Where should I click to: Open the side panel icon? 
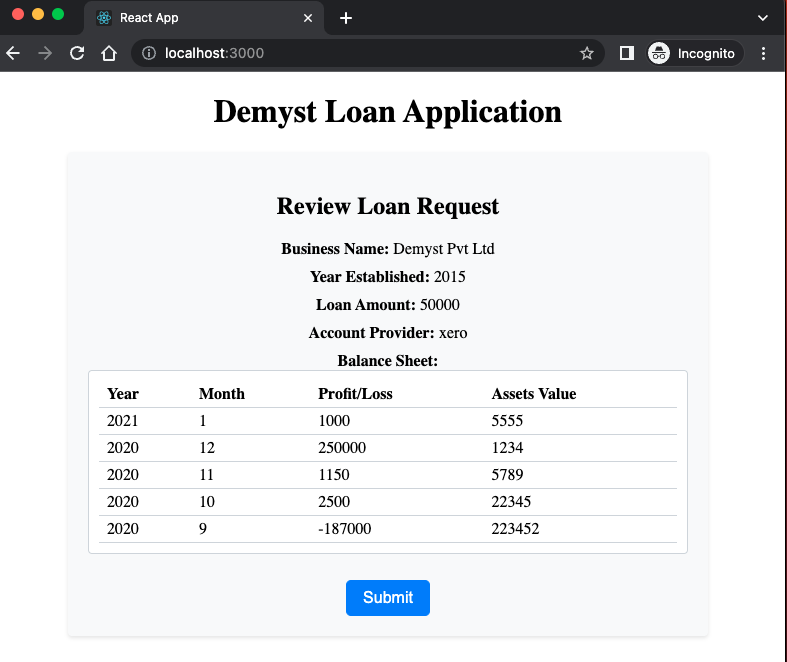pos(626,53)
